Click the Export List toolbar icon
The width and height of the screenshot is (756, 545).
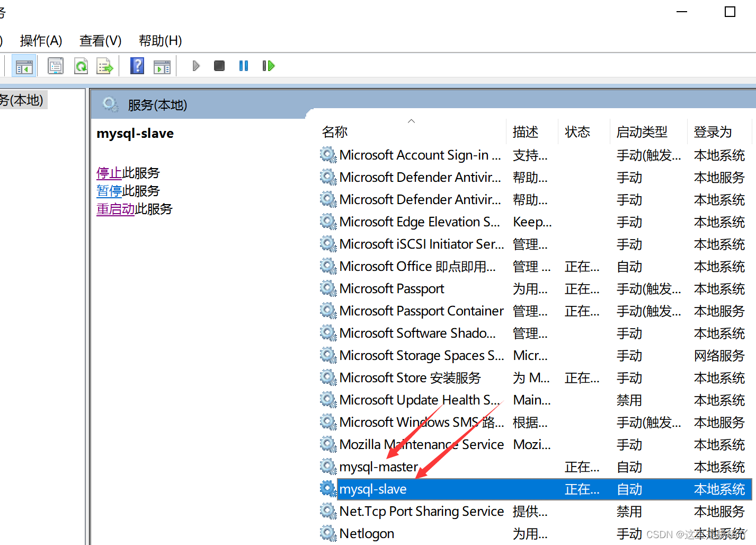pyautogui.click(x=105, y=66)
